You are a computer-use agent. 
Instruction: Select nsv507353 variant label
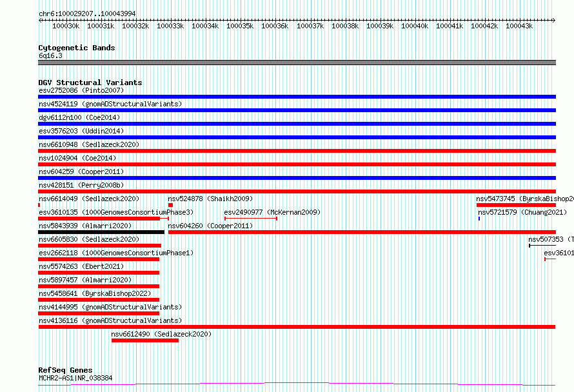pos(551,239)
